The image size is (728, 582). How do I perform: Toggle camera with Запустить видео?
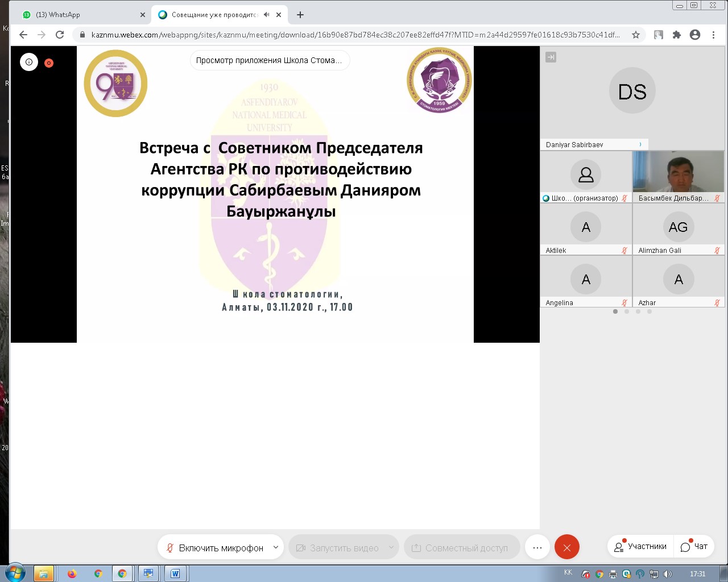click(x=338, y=547)
